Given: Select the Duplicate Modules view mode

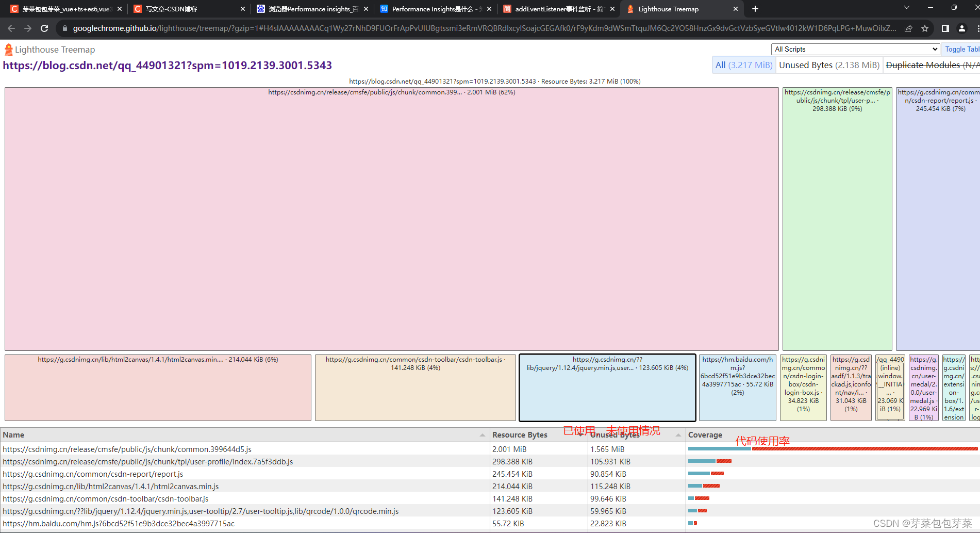Looking at the screenshot, I should click(931, 65).
